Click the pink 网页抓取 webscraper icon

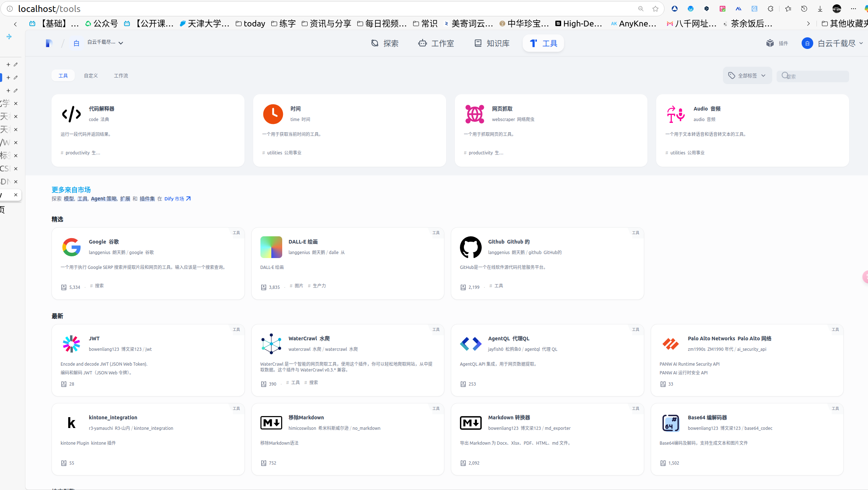(474, 114)
